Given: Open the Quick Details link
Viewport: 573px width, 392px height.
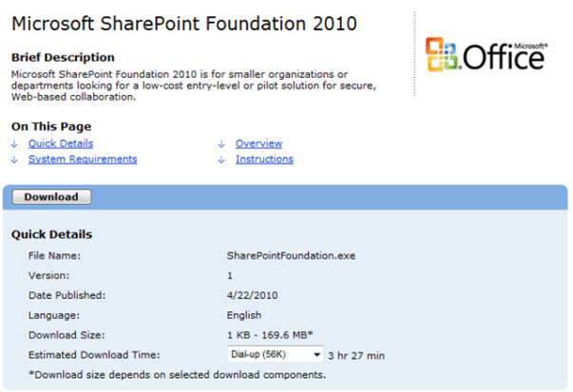Looking at the screenshot, I should tap(61, 143).
